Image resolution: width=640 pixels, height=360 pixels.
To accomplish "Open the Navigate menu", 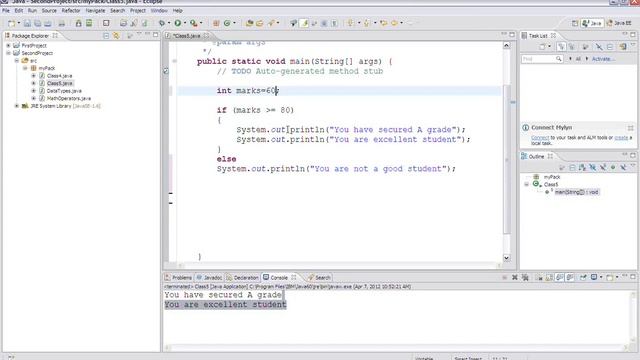I will pyautogui.click(x=95, y=11).
